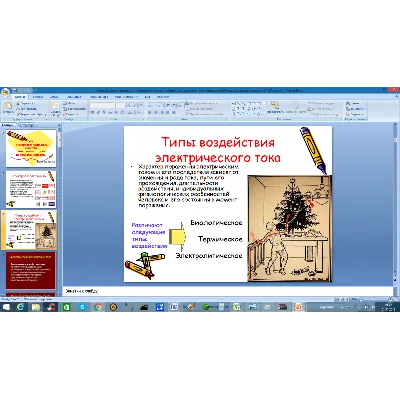
Task: Center the paragraph text
Action: (x=156, y=113)
